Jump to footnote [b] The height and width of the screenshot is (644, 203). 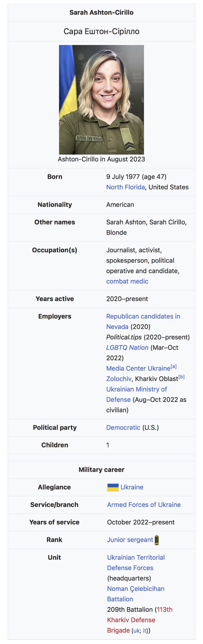(181, 377)
